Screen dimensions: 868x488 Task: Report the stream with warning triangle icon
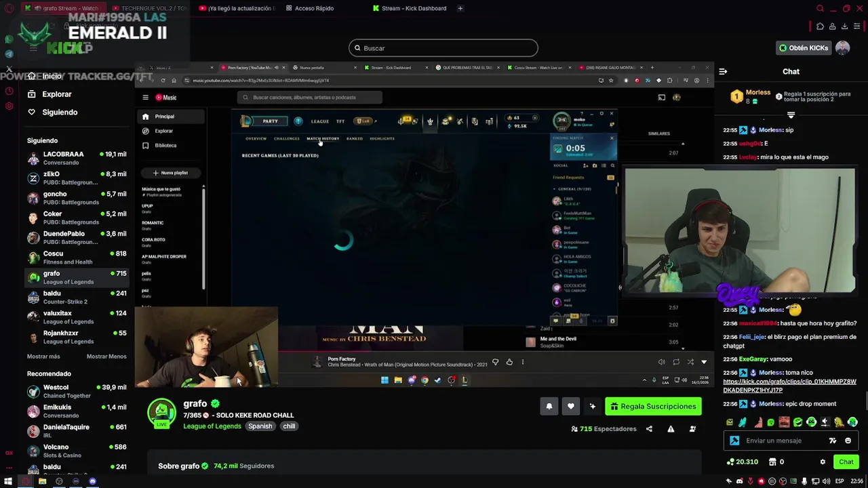(671, 429)
